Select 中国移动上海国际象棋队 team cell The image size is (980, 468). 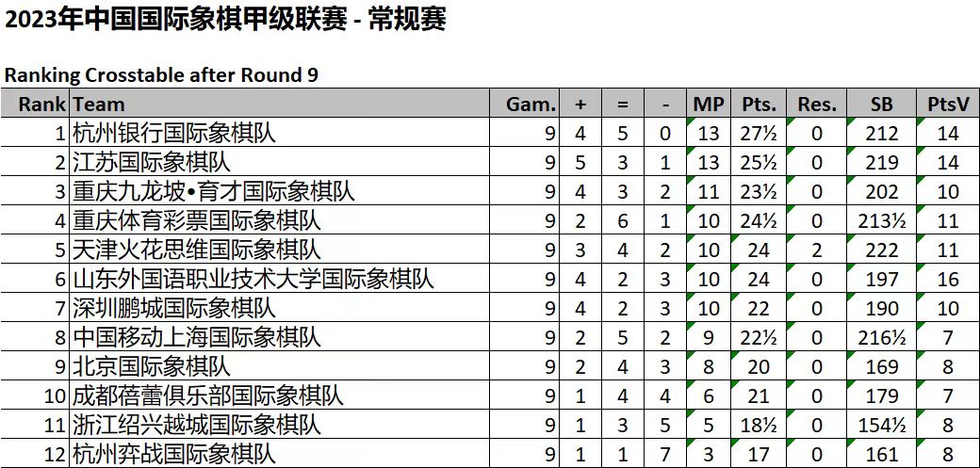(196, 337)
